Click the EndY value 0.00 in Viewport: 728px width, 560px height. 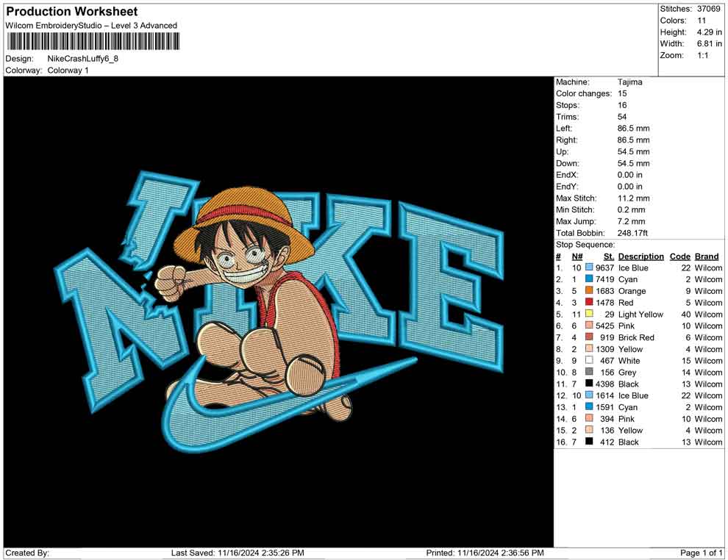(x=630, y=187)
